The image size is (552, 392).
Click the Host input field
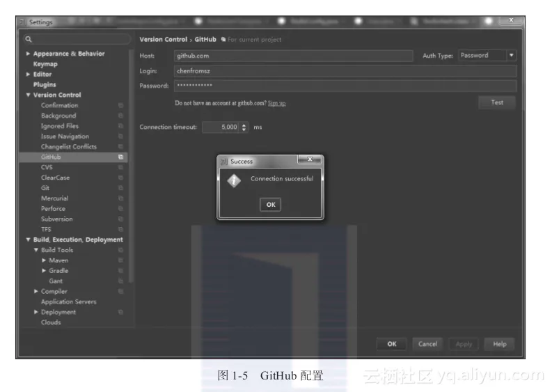[x=293, y=56]
